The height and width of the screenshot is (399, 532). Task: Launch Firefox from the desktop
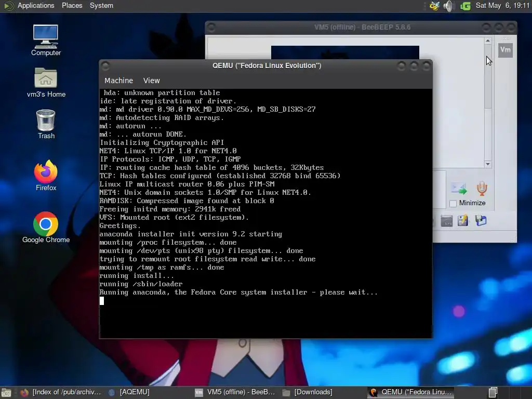[x=46, y=176]
